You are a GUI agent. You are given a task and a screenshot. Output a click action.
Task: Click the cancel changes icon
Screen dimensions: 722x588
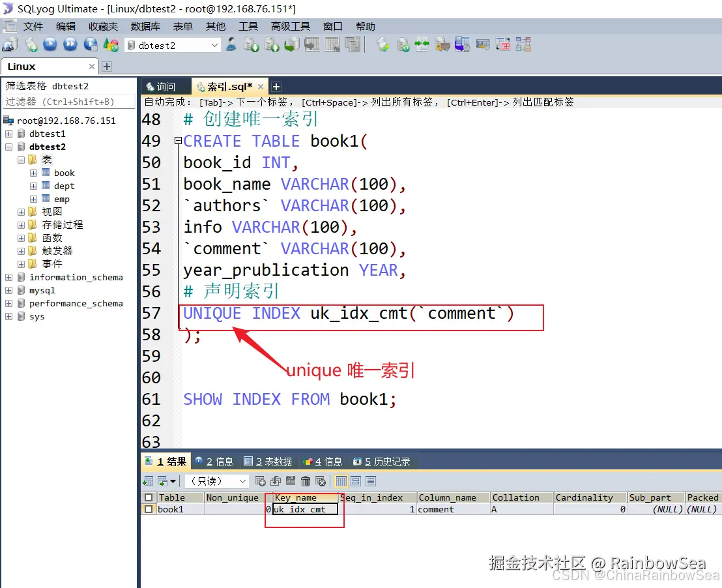(x=321, y=481)
